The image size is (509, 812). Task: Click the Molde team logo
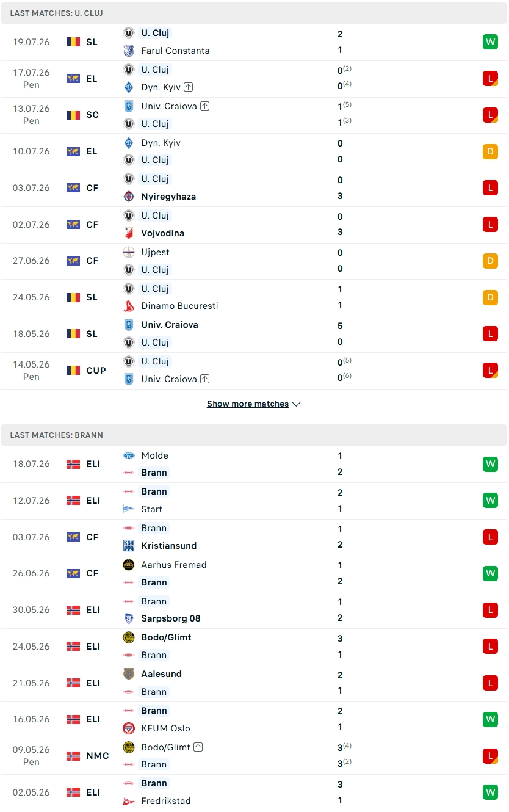[x=129, y=455]
